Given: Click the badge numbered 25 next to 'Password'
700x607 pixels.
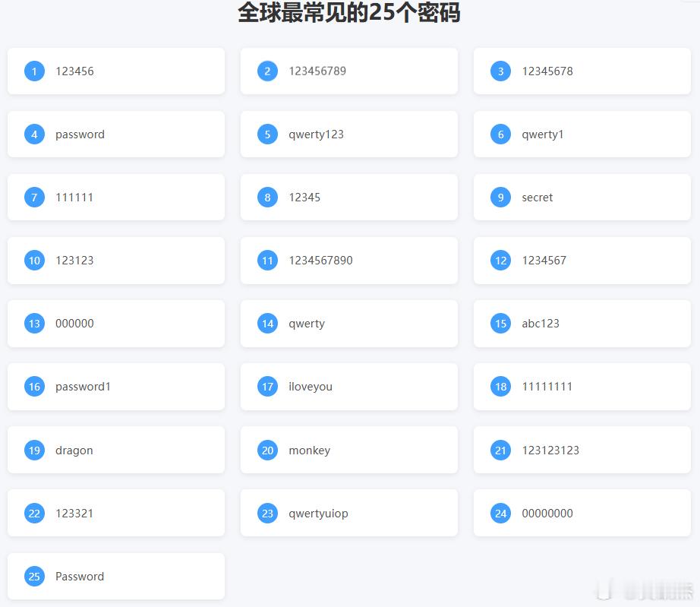Looking at the screenshot, I should pos(34,576).
